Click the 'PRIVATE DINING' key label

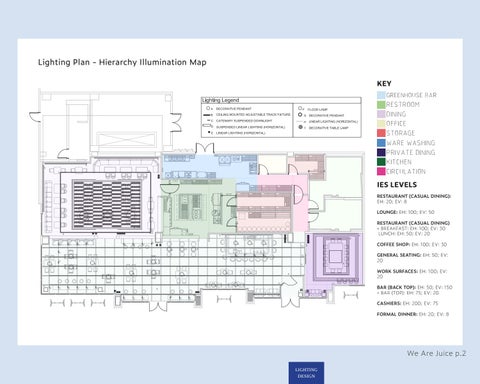[x=411, y=152]
